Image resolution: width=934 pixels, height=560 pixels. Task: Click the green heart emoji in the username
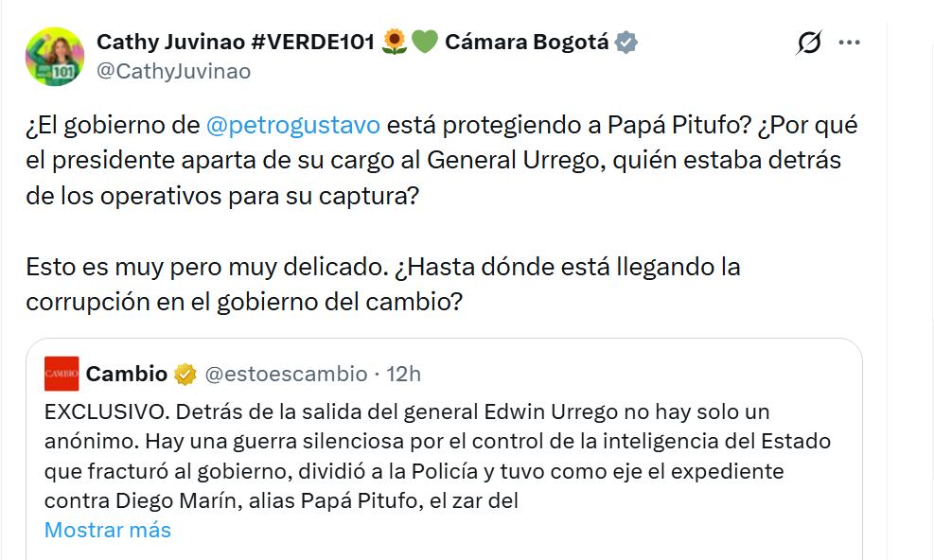click(426, 42)
